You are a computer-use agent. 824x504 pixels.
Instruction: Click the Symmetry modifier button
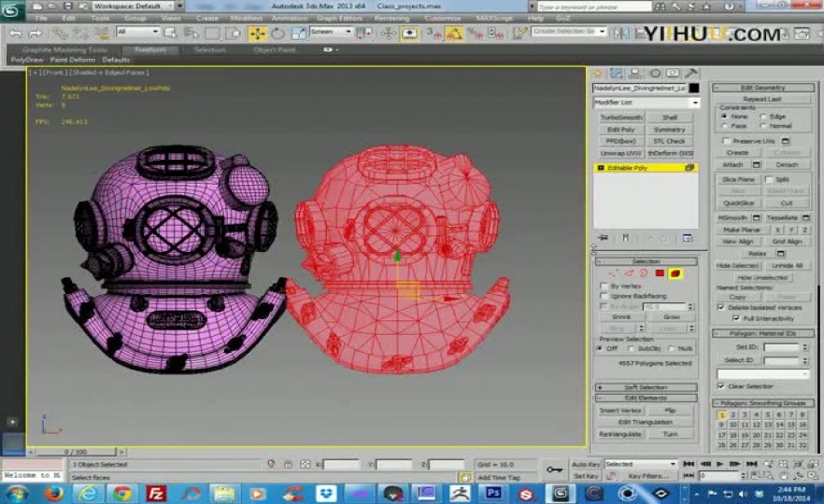(x=670, y=129)
